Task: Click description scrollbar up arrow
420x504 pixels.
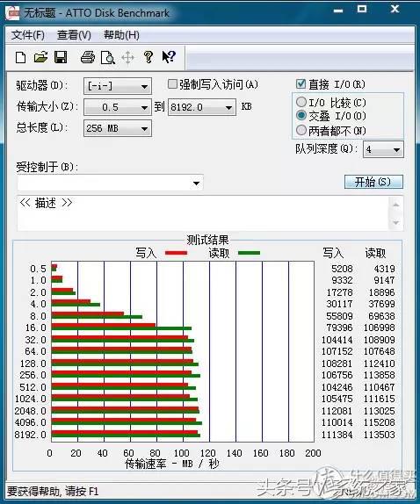Action: (x=396, y=205)
